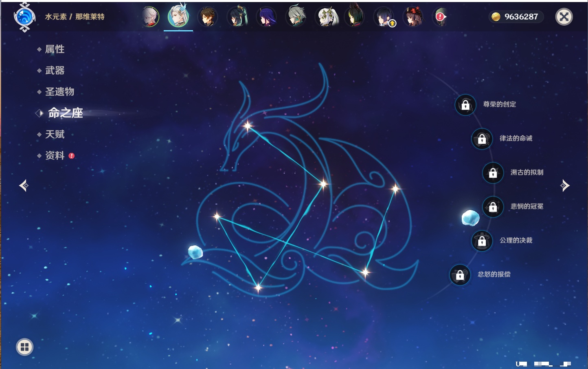Click the 忿怒的报偿 constellation label
588x369 pixels.
click(494, 274)
